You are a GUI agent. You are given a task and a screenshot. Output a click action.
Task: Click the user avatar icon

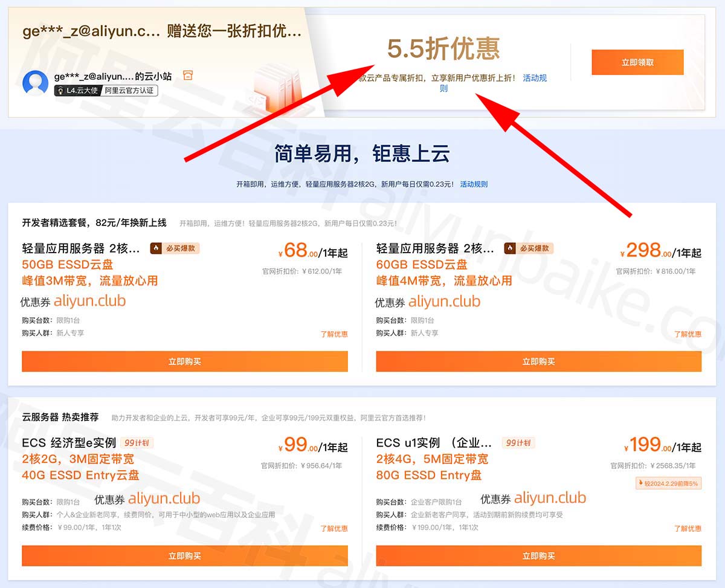coord(35,83)
